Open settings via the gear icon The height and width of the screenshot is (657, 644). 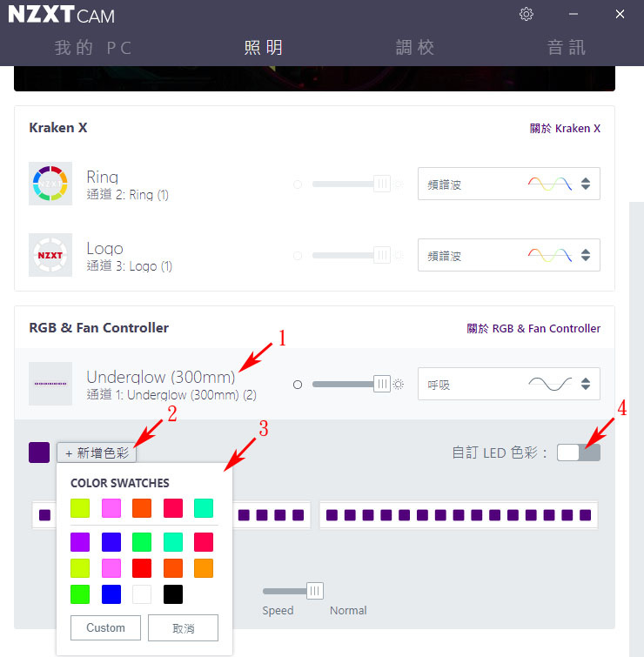527,14
